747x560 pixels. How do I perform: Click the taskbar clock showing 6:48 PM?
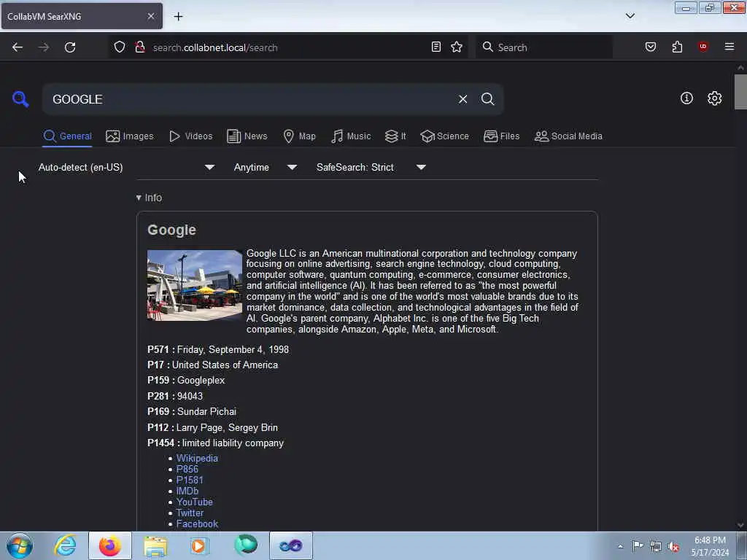pyautogui.click(x=710, y=546)
